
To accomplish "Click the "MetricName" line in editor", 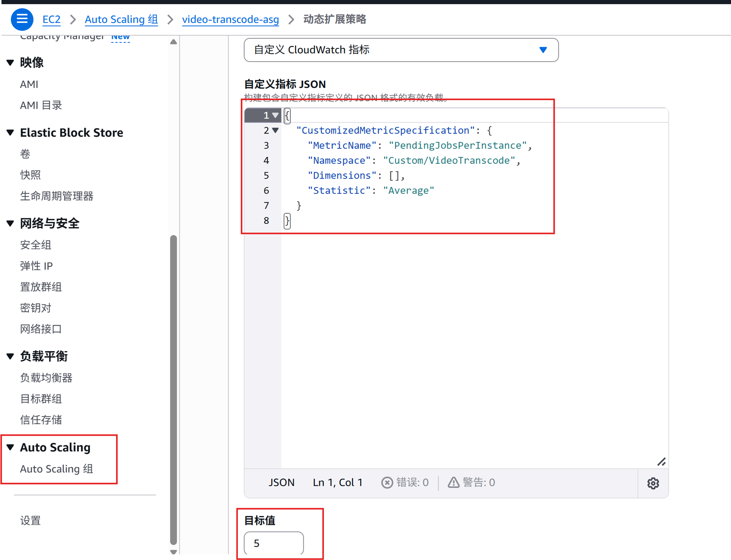I will tap(420, 145).
